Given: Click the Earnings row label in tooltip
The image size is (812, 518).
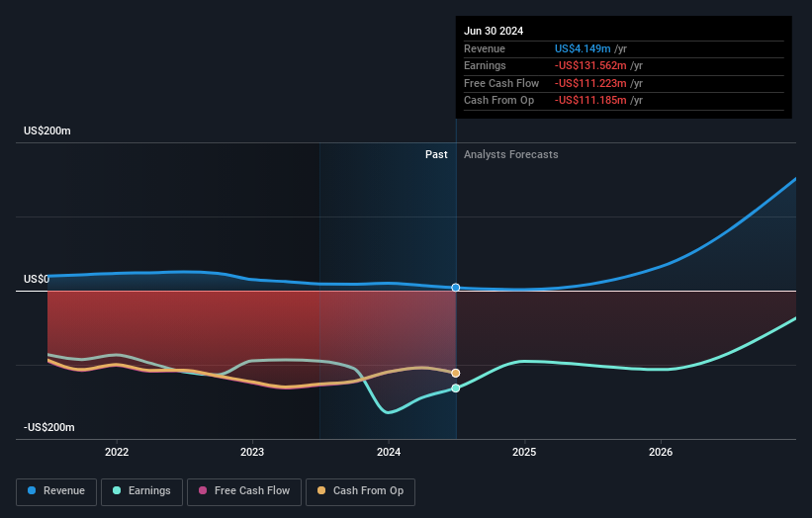Looking at the screenshot, I should pos(485,65).
